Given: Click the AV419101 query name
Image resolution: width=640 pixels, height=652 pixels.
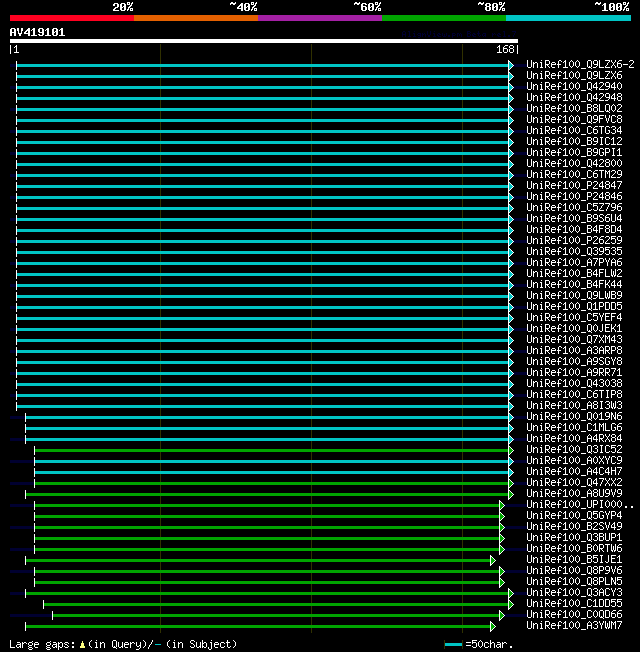Looking at the screenshot, I should coord(37,32).
